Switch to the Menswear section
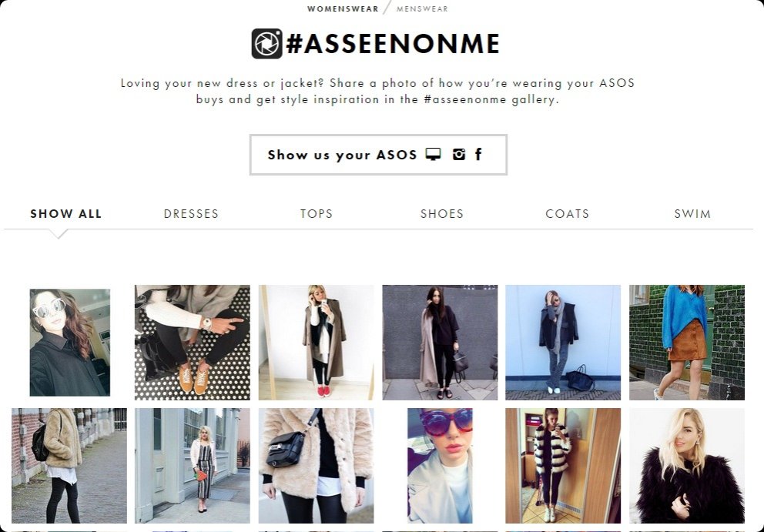 422,8
